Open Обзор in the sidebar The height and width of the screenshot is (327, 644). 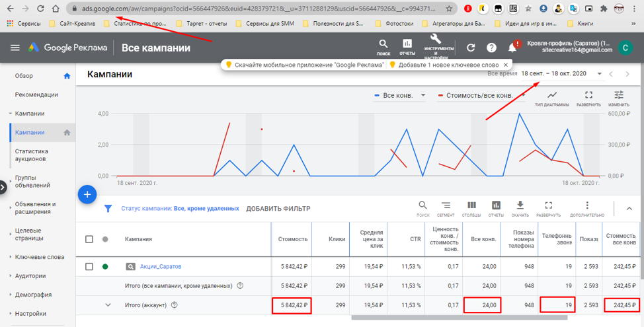[x=24, y=76]
